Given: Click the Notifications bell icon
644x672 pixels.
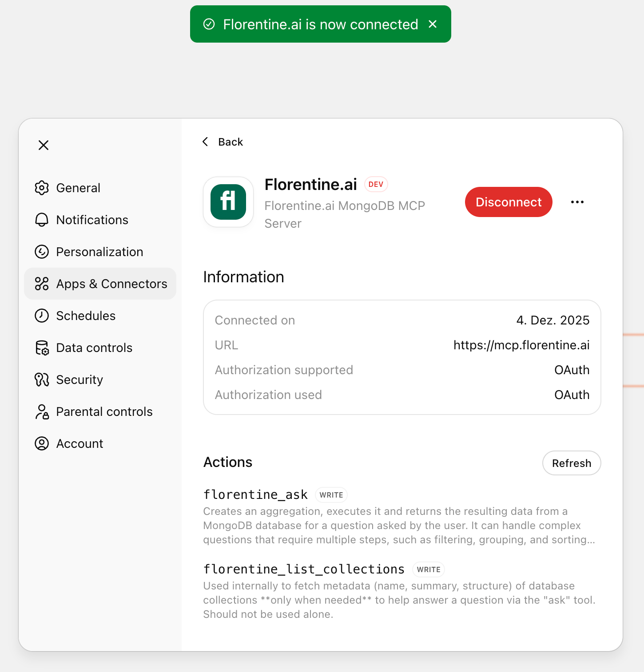Looking at the screenshot, I should [x=42, y=220].
